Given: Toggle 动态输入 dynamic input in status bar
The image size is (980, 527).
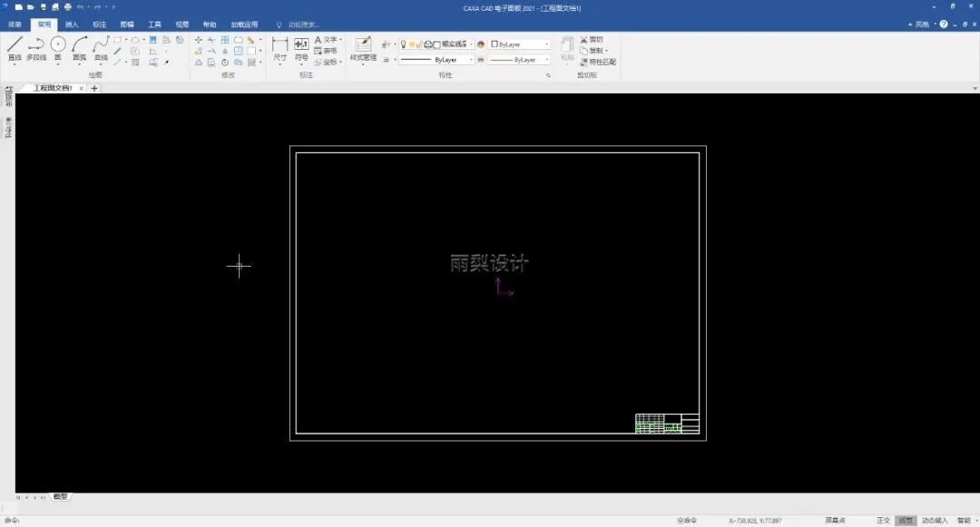Looking at the screenshot, I should click(935, 520).
